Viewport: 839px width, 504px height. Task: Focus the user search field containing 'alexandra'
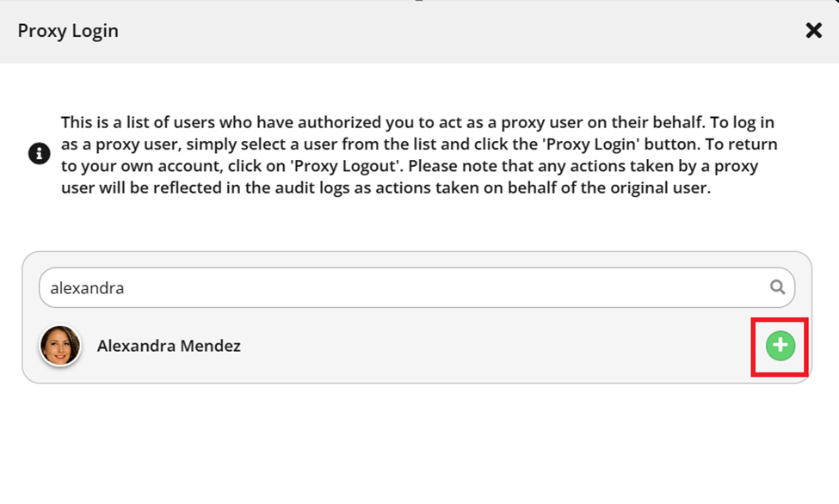coord(416,287)
